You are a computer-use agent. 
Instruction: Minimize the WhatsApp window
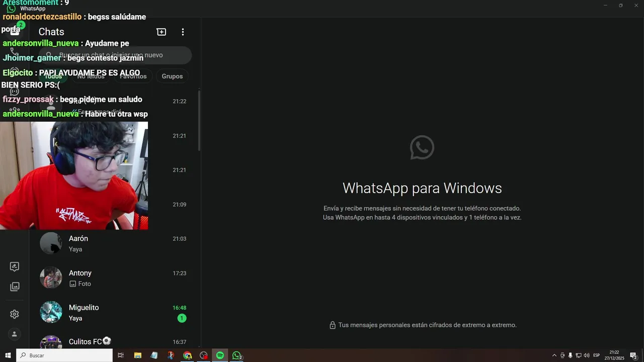click(605, 5)
